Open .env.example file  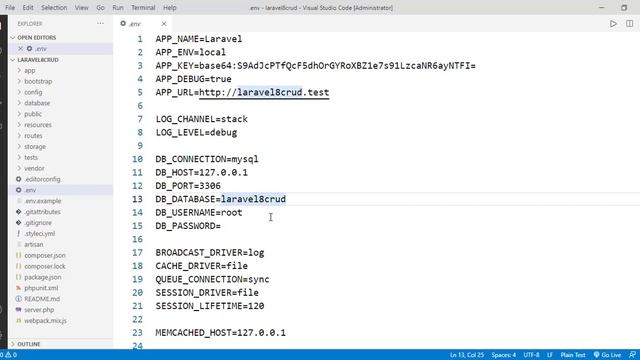pos(42,201)
